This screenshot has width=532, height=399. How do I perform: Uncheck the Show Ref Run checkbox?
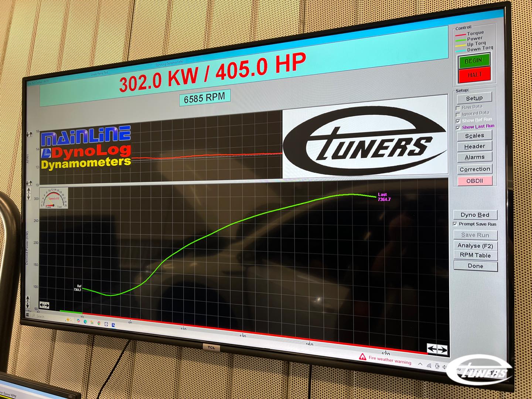pos(458,121)
